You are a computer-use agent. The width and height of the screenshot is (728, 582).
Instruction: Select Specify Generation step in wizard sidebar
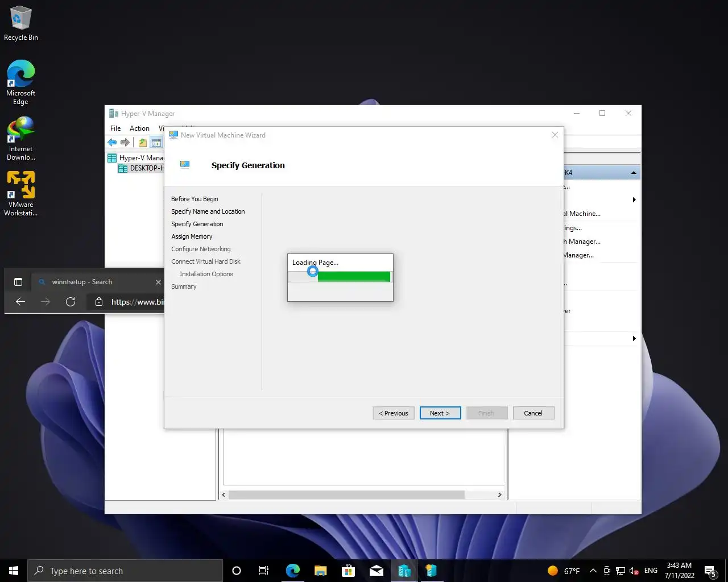tap(197, 224)
